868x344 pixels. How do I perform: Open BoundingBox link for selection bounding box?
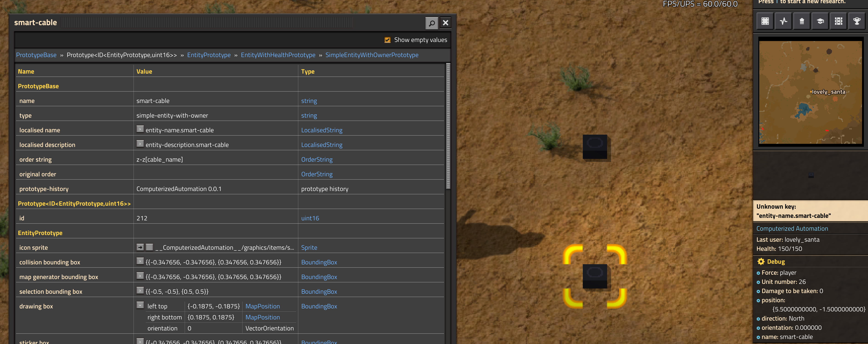tap(319, 291)
